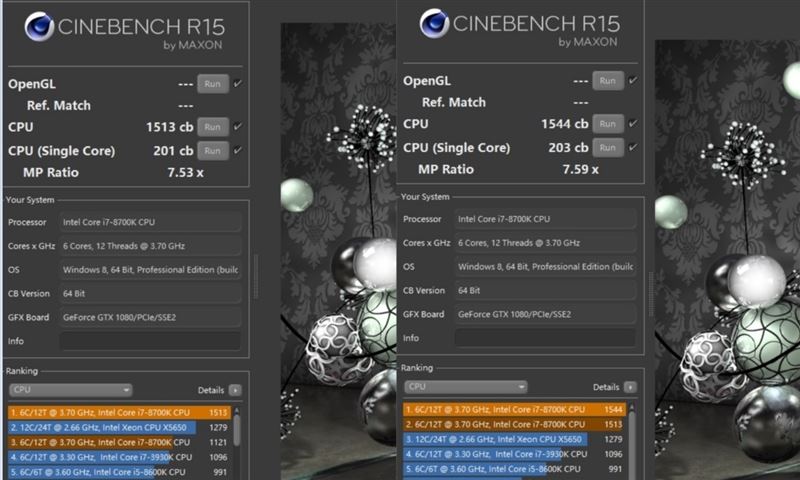Toggle the CPU (Single Core) checkmark in the right window
This screenshot has height=480, width=800.
click(x=633, y=147)
